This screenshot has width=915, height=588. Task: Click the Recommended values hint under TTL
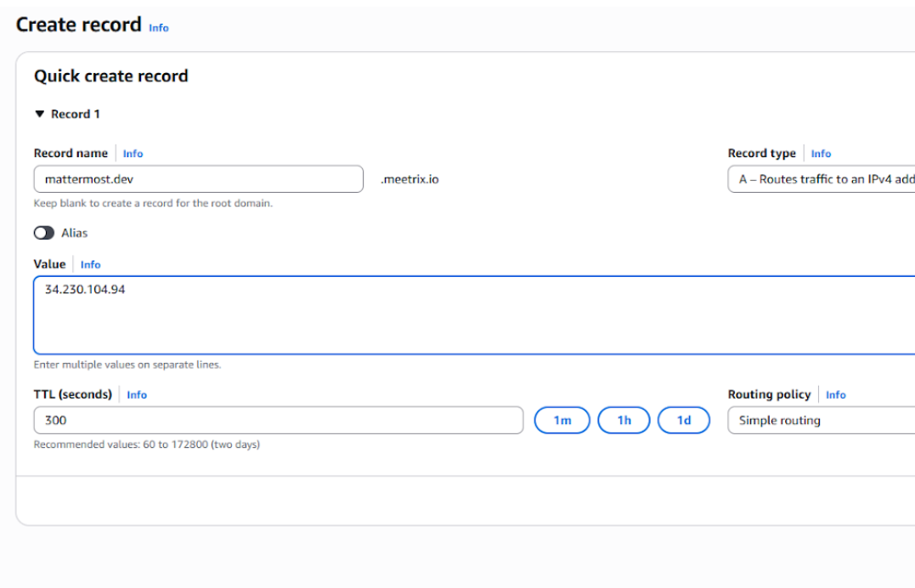coord(147,444)
